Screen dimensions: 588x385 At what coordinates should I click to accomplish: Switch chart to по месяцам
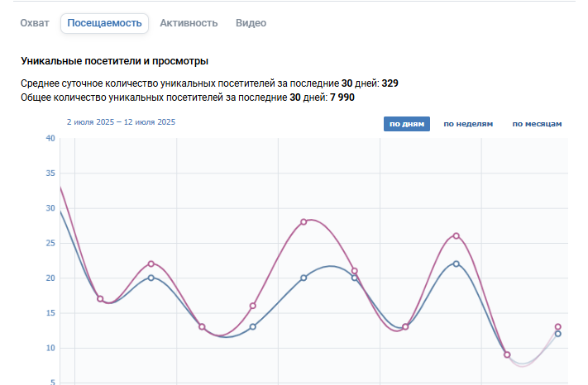coord(537,124)
